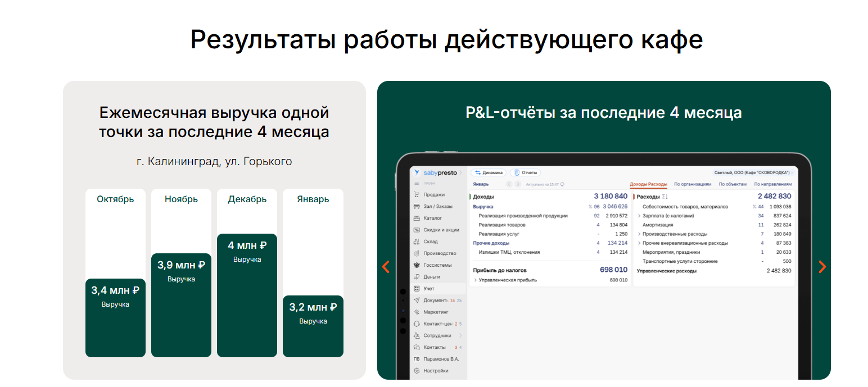Image resolution: width=868 pixels, height=387 pixels.
Task: Click the Излишки ТМЦ, отклонения row
Action: [550, 252]
